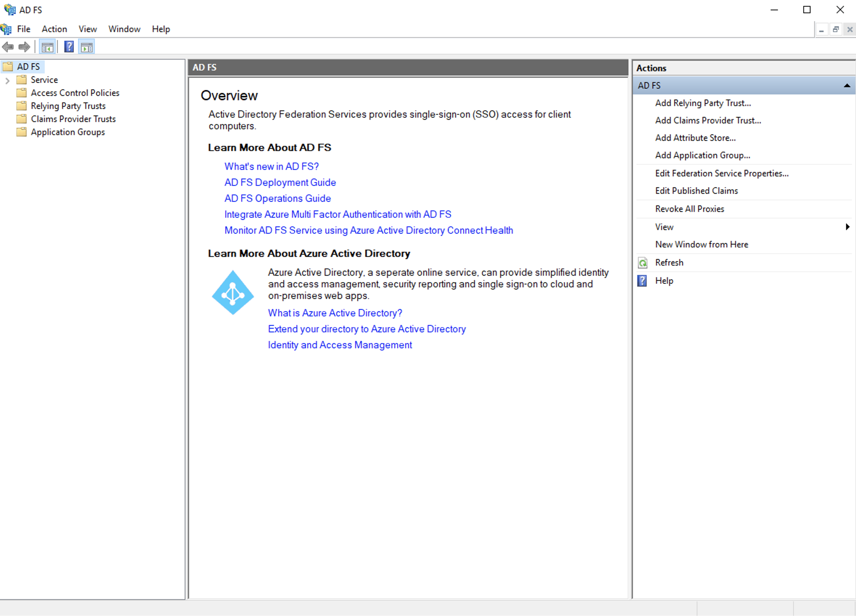
Task: Expand the Service tree node
Action: pos(7,80)
